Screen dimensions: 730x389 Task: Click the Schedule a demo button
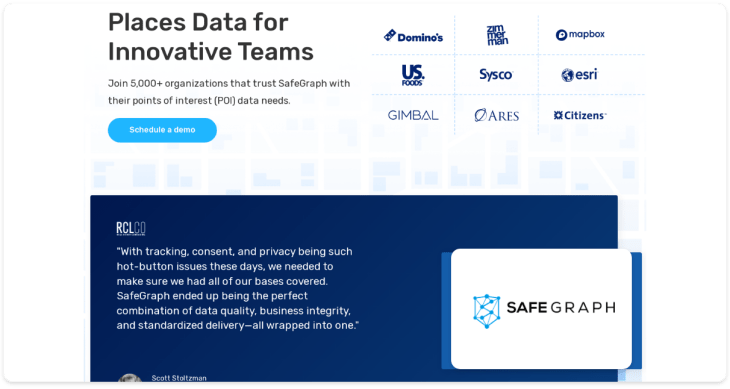click(x=162, y=130)
